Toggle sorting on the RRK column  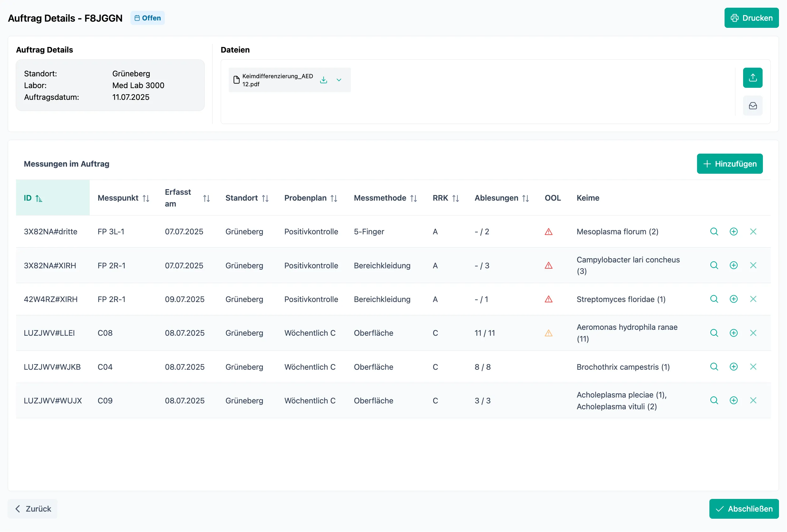click(456, 198)
